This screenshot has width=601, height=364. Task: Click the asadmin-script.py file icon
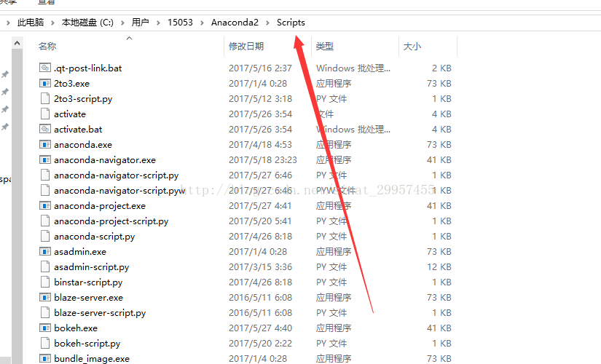(45, 266)
